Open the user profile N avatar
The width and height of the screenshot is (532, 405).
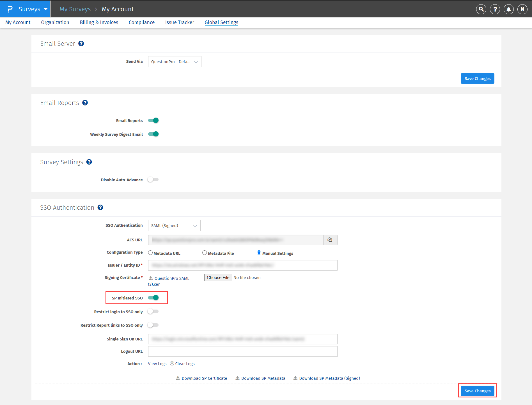[x=522, y=9]
